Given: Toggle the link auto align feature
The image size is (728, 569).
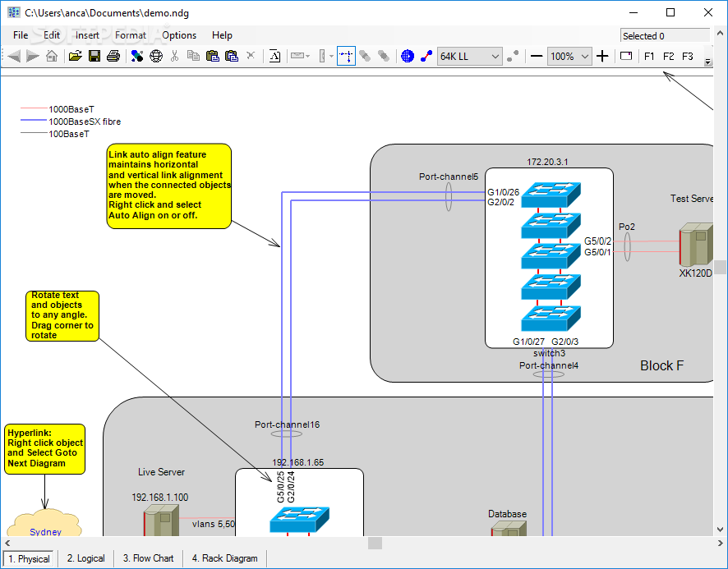Looking at the screenshot, I should click(x=345, y=56).
